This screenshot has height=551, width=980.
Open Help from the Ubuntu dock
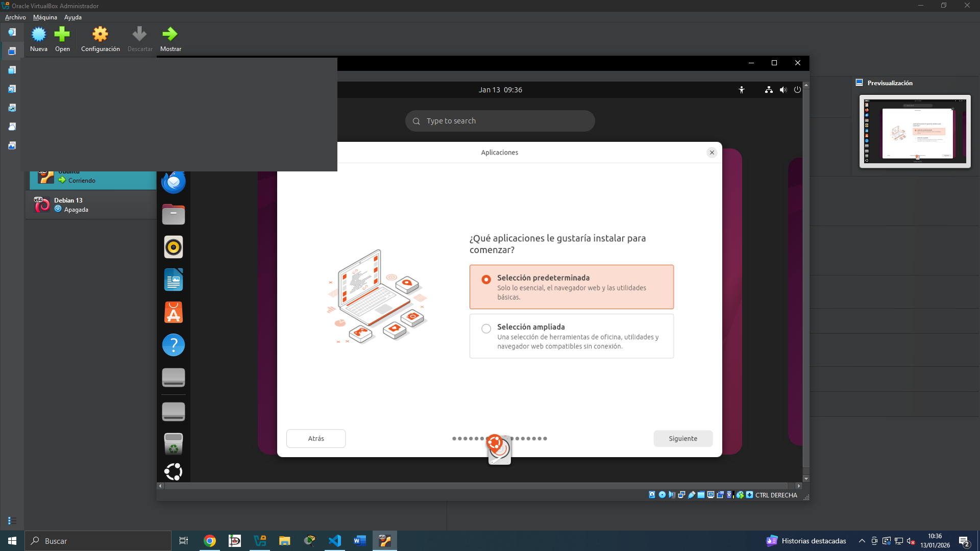174,345
